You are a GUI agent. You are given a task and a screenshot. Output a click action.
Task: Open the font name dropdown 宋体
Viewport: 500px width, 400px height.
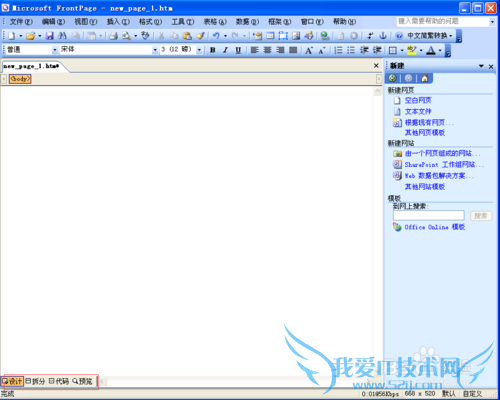click(x=155, y=50)
